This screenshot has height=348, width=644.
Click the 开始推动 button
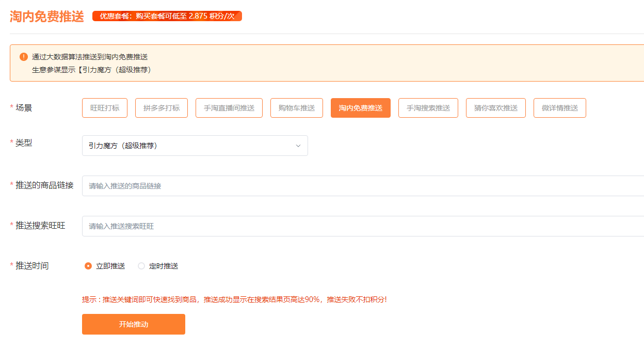[134, 324]
